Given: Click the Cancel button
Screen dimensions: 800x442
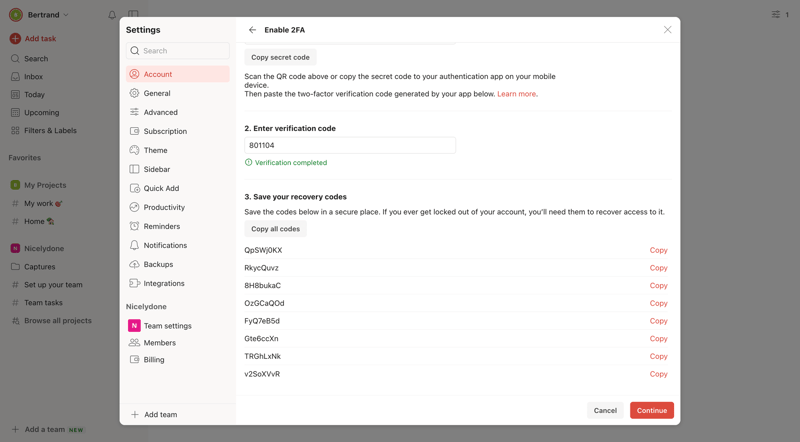Looking at the screenshot, I should point(605,410).
